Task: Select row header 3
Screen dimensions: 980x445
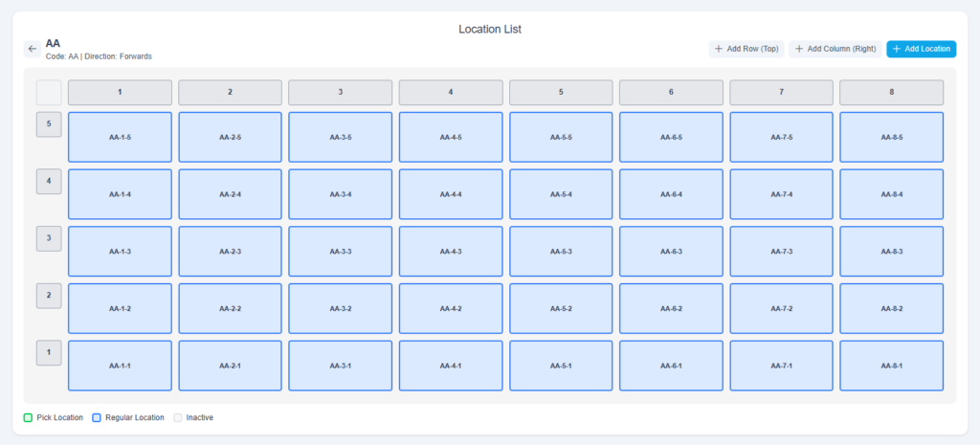Action: tap(49, 238)
